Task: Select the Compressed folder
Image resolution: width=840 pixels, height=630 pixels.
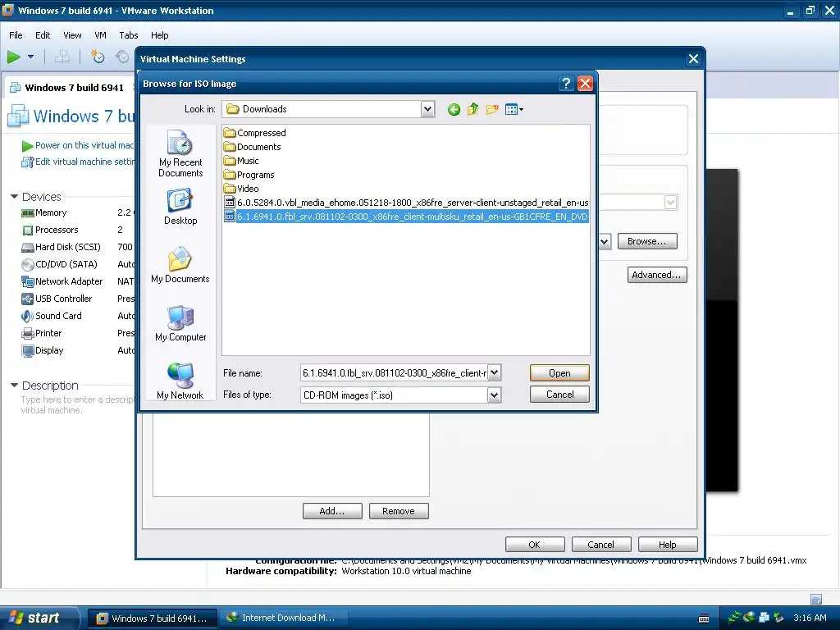Action: (x=255, y=133)
